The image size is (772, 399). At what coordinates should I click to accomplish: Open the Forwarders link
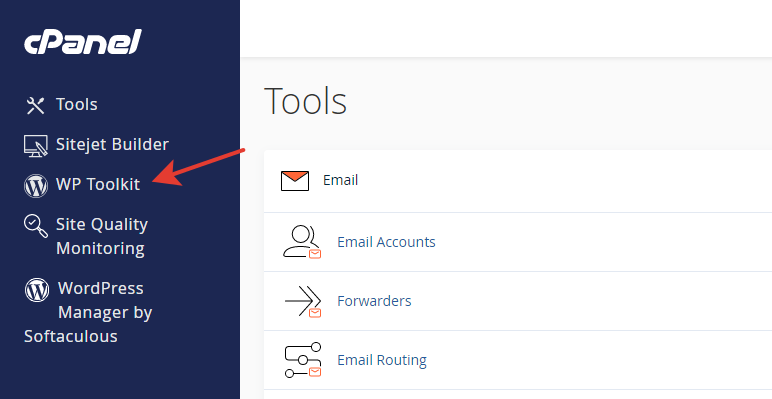(374, 301)
